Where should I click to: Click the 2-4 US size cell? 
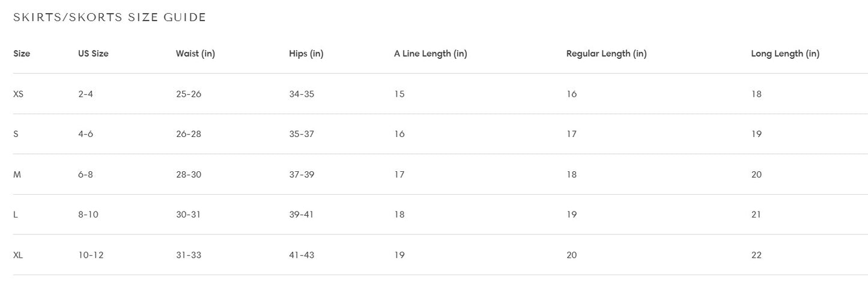pos(85,94)
